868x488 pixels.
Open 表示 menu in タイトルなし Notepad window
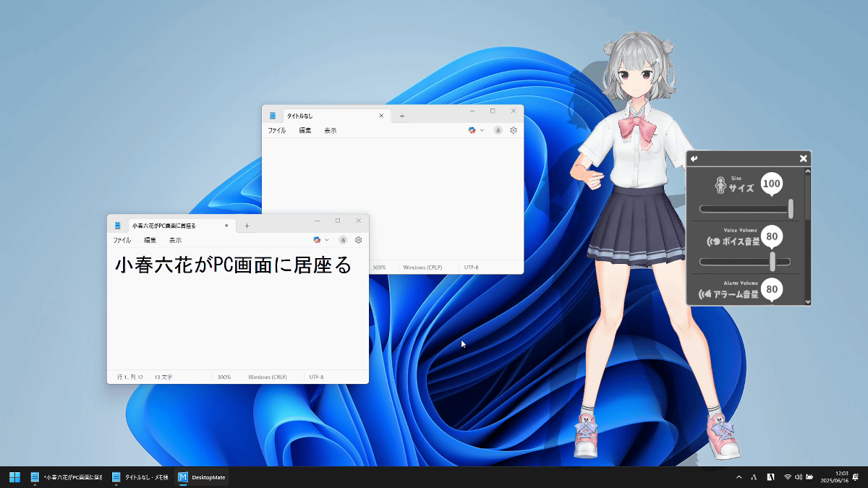coord(330,131)
